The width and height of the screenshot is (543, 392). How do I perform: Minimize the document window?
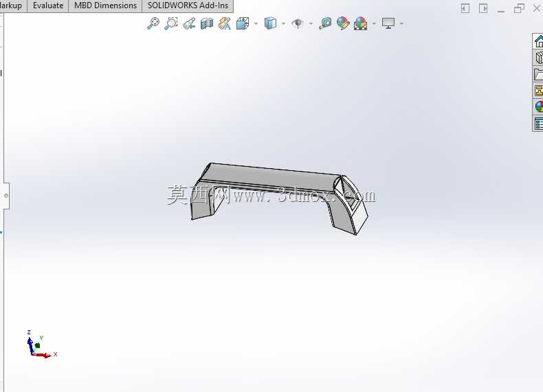coord(501,10)
